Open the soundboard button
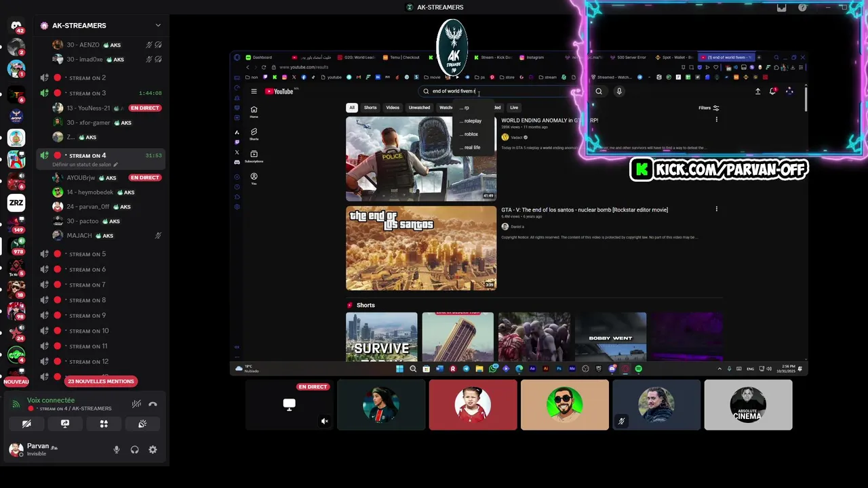 coord(142,424)
